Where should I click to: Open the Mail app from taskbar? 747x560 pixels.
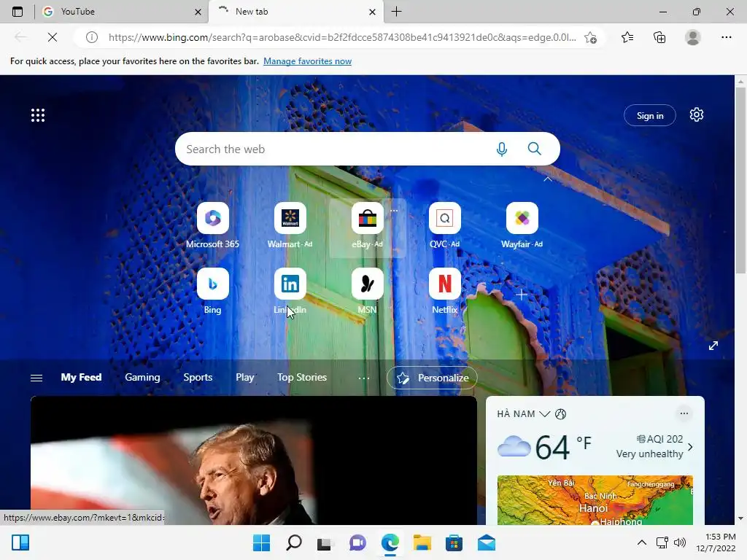(x=486, y=542)
